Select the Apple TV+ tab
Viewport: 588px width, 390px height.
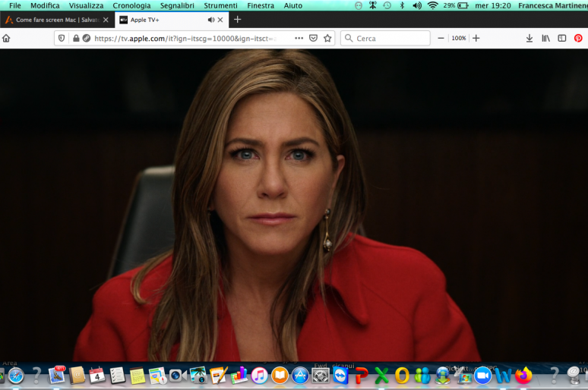pos(172,20)
